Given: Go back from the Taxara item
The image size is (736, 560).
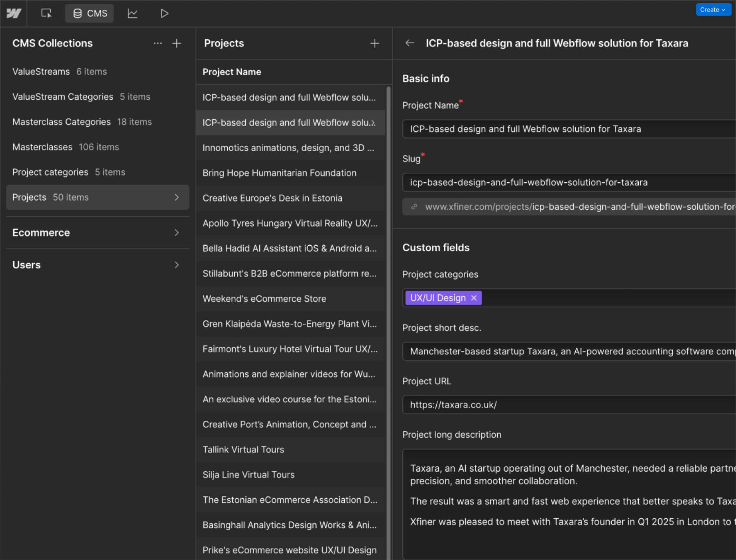Looking at the screenshot, I should point(410,43).
